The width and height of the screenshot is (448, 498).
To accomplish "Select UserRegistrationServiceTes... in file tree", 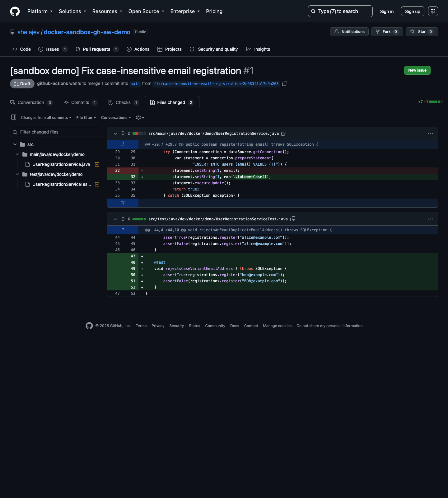I will [62, 184].
